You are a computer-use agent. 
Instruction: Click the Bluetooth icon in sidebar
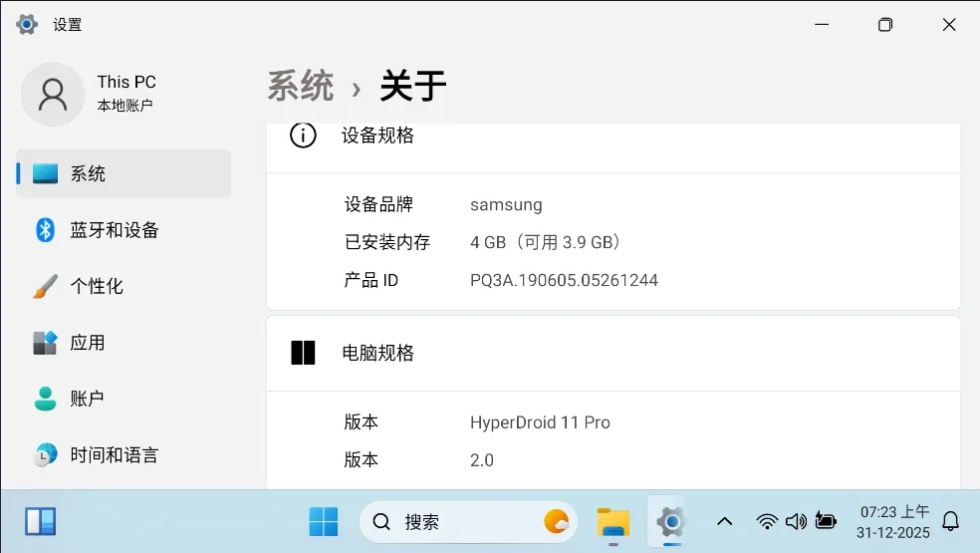[x=45, y=230]
